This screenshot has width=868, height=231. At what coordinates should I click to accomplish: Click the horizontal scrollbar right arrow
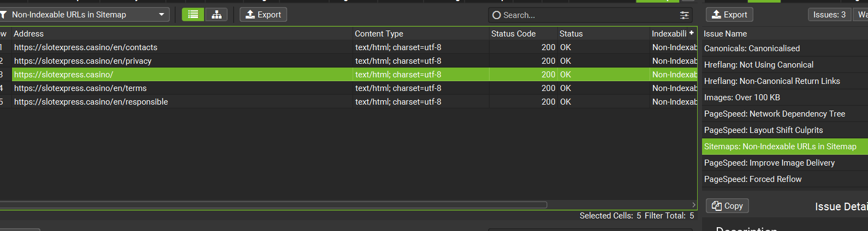click(x=694, y=205)
